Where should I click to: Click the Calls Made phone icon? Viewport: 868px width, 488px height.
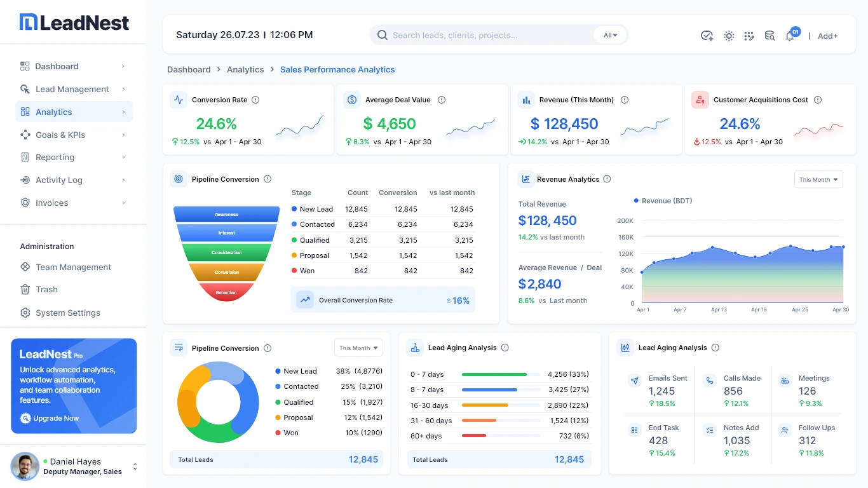710,381
